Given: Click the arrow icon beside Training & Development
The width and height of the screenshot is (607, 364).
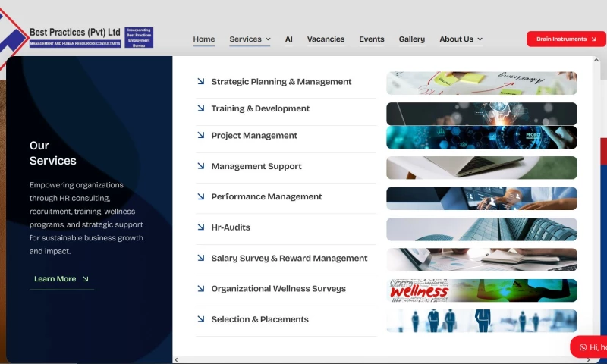Looking at the screenshot, I should pyautogui.click(x=201, y=108).
